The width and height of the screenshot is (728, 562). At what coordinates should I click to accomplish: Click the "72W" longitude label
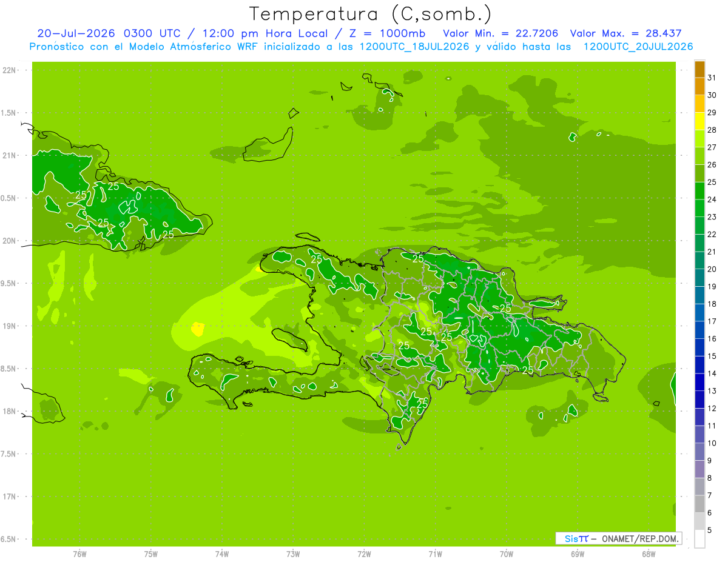(364, 554)
